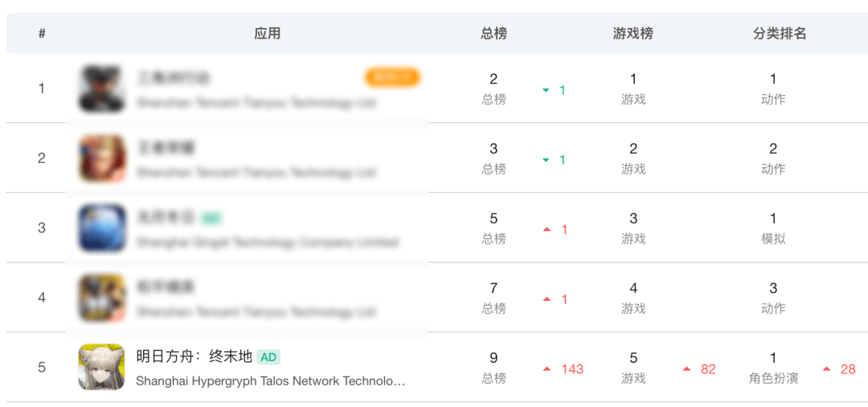This screenshot has width=868, height=407.
Task: Click the 角色扮演 category label
Action: point(773,378)
